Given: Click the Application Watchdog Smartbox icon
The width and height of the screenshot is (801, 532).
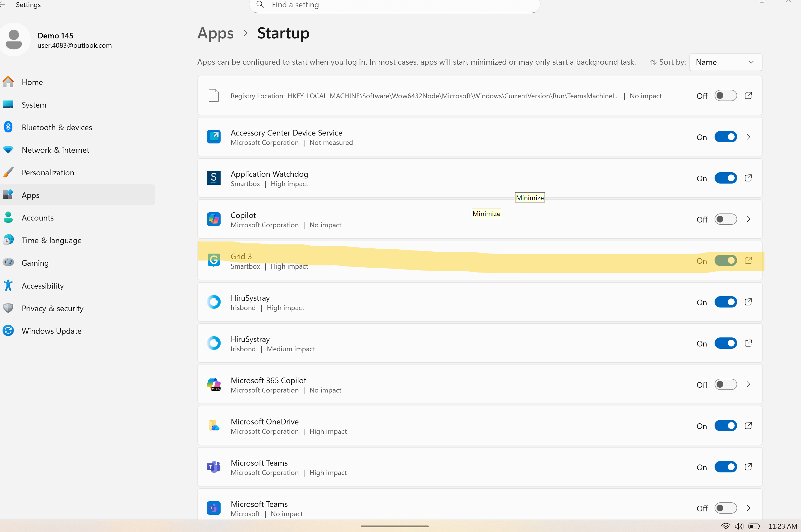Looking at the screenshot, I should (x=214, y=178).
